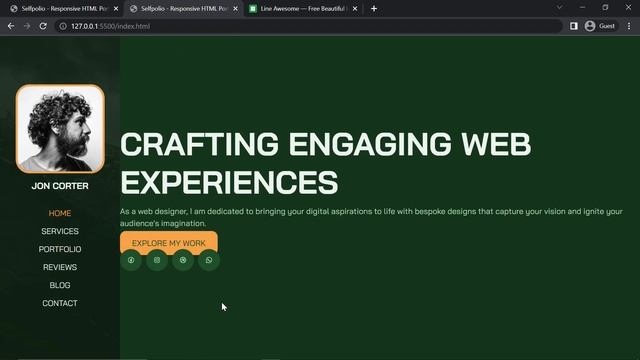Reload the current page

[43, 26]
